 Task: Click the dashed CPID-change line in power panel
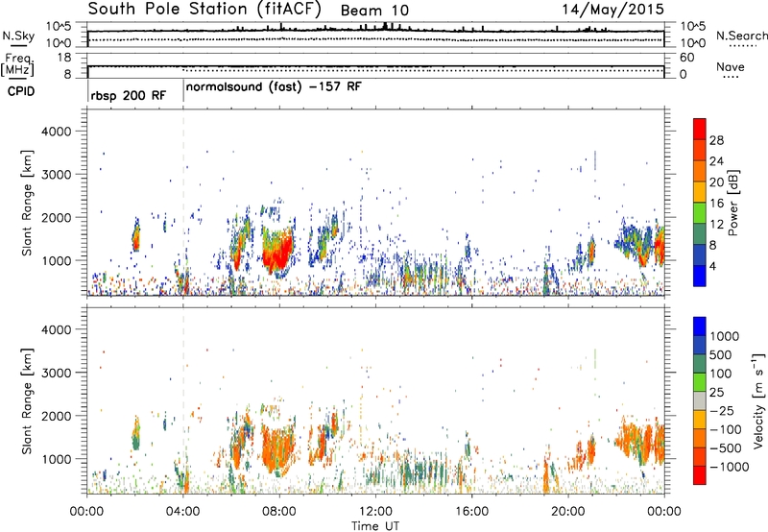pyautogui.click(x=183, y=201)
